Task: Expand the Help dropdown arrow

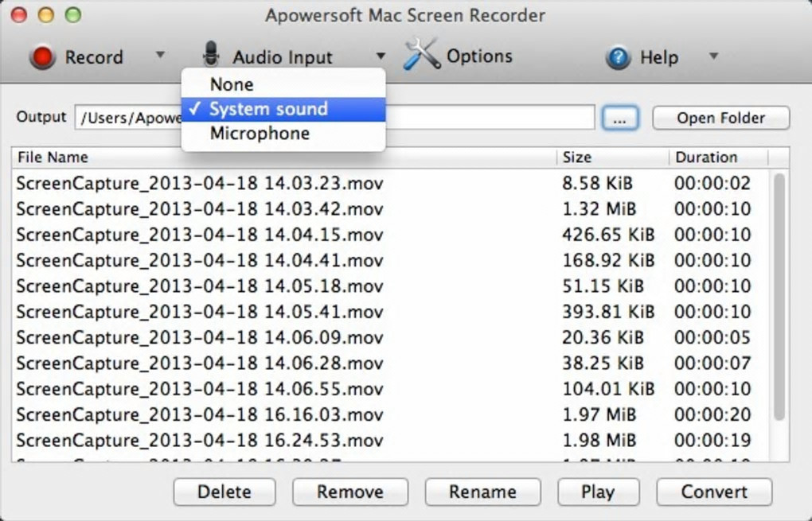Action: click(713, 56)
